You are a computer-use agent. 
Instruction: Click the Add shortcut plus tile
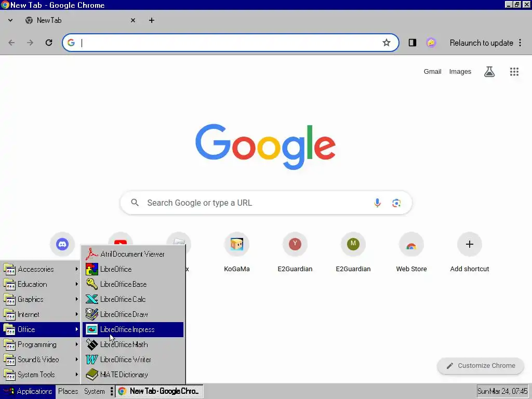tap(470, 252)
